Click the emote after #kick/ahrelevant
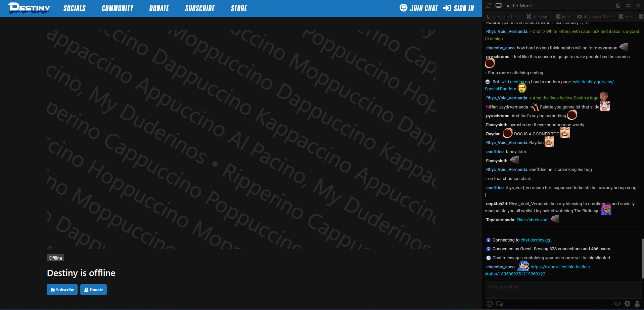644x310 pixels. tap(555, 219)
